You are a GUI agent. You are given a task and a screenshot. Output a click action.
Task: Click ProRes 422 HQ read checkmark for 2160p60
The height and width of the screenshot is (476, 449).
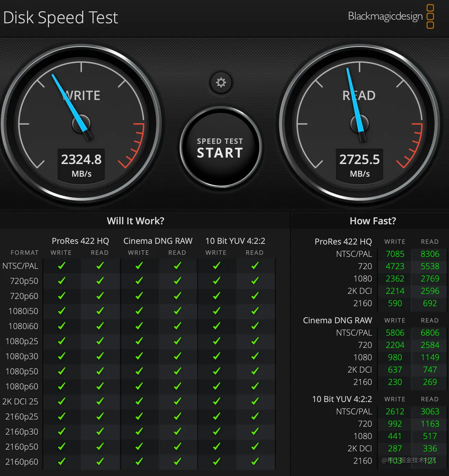pyautogui.click(x=100, y=462)
